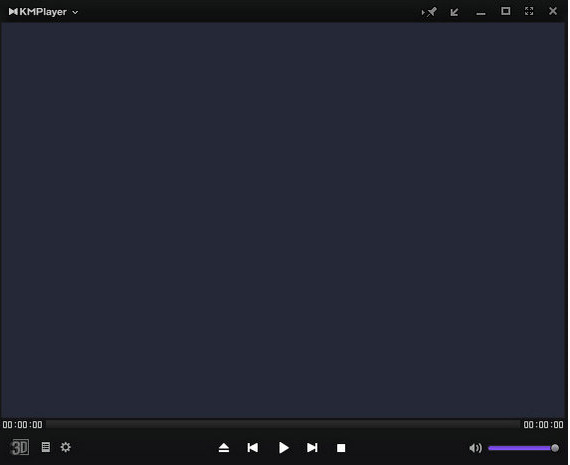Expand the KMPlayer dropdown chevron
Screen dimensions: 570x465
(x=75, y=12)
